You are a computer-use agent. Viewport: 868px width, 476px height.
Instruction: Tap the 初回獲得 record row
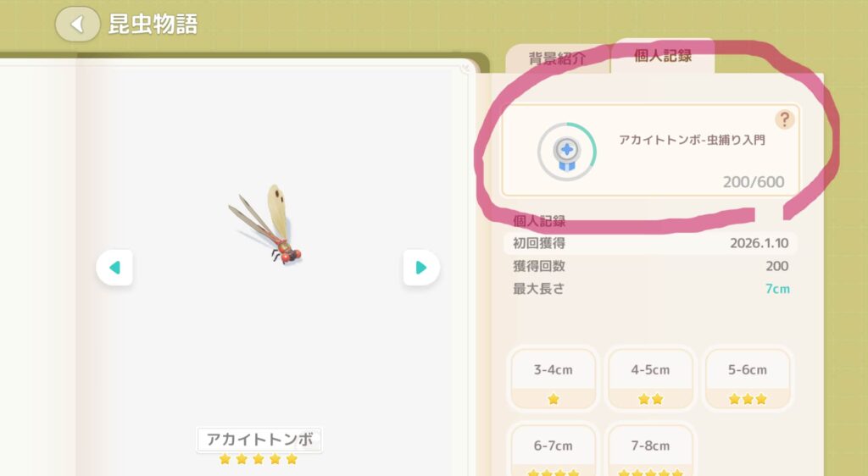click(650, 243)
